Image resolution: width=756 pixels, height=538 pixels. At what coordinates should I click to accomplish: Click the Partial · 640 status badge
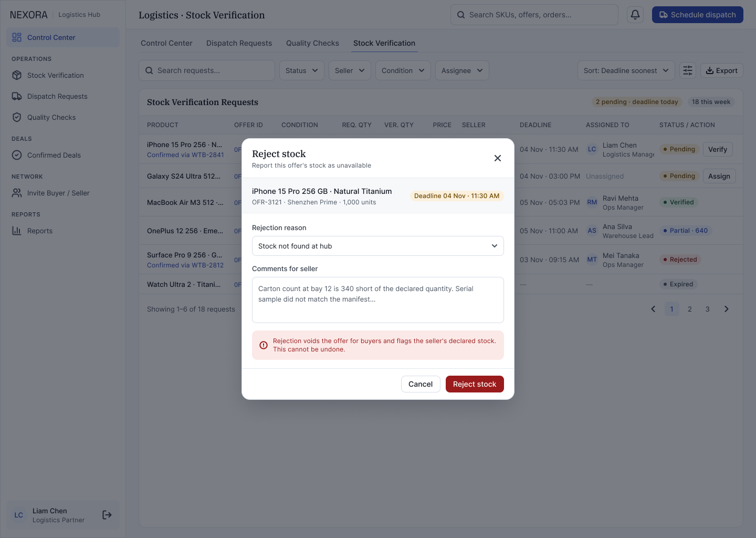pyautogui.click(x=686, y=231)
